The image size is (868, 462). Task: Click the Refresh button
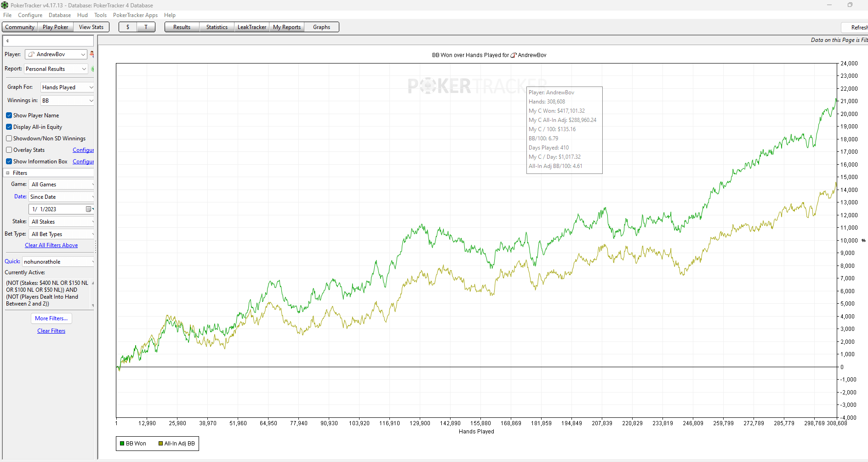[855, 28]
